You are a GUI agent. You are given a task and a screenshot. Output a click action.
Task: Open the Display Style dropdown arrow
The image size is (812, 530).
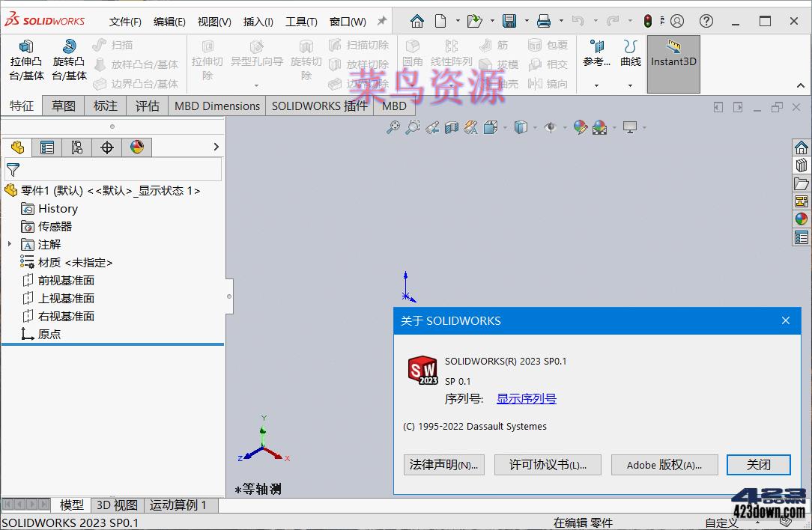(x=534, y=127)
